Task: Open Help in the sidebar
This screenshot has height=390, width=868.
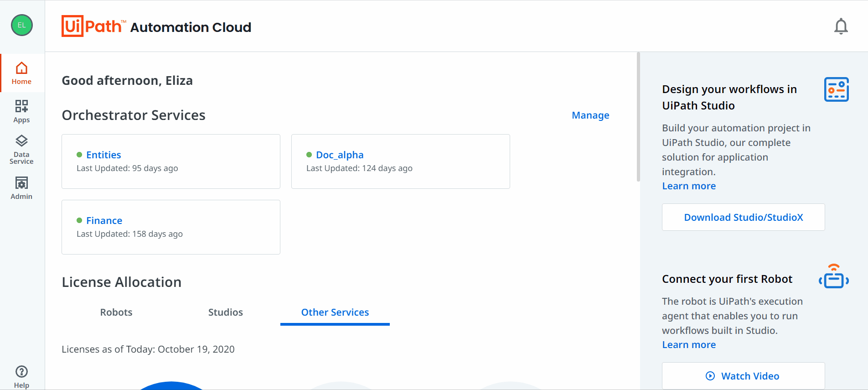Action: 21,377
